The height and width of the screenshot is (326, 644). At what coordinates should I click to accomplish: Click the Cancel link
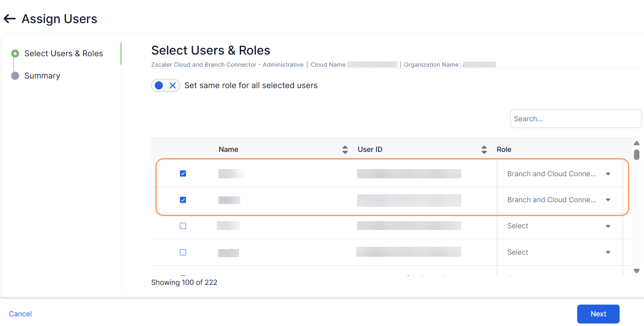20,314
